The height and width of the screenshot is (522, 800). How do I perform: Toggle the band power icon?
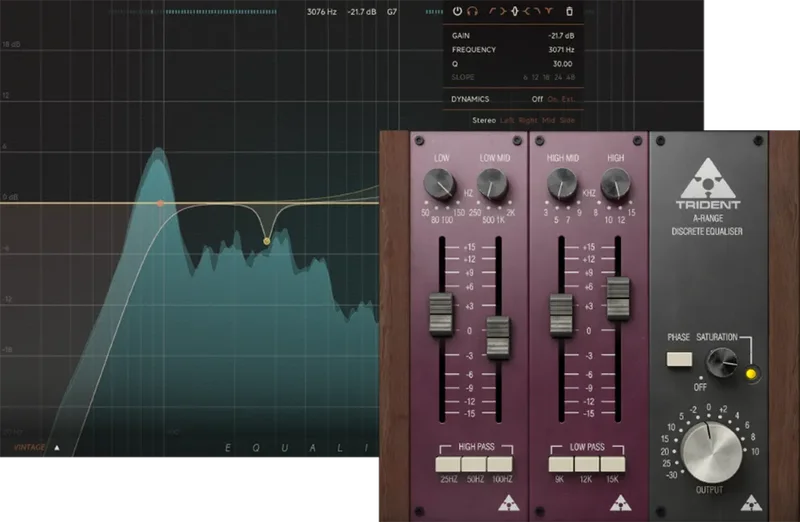click(x=457, y=11)
